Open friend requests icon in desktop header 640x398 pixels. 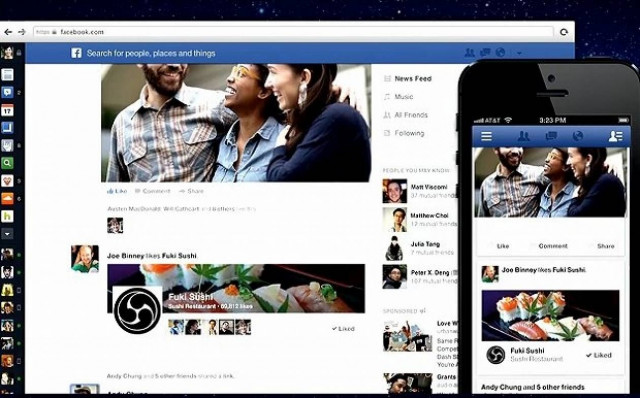pyautogui.click(x=470, y=53)
